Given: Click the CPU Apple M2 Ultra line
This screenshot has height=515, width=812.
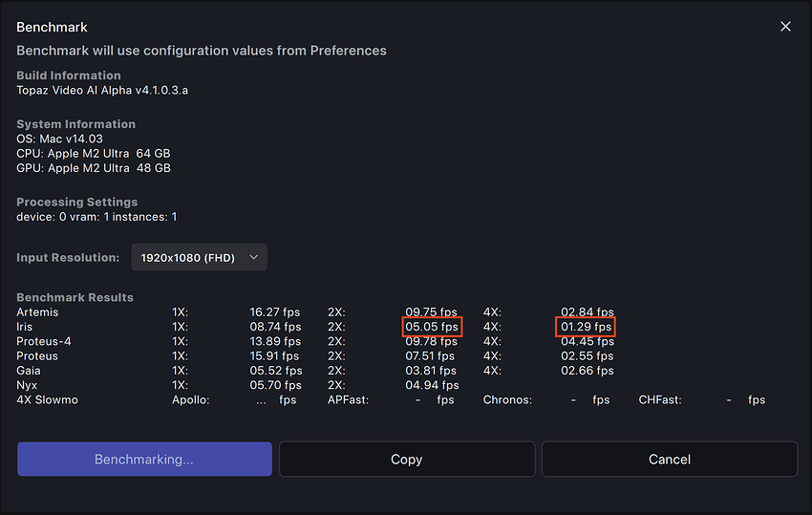Looking at the screenshot, I should [94, 153].
